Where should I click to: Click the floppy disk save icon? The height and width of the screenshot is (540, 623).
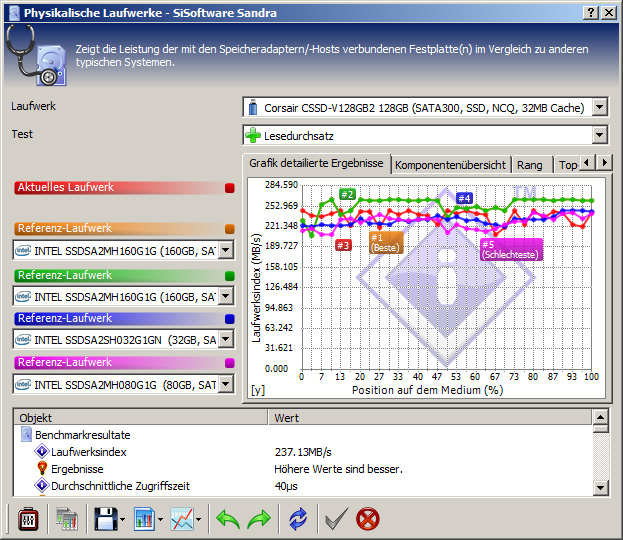(105, 519)
